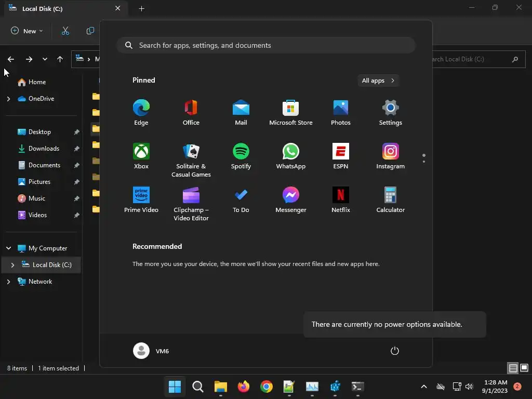This screenshot has width=532, height=399.
Task: Add a new tab in File Explorer
Action: pos(141,9)
